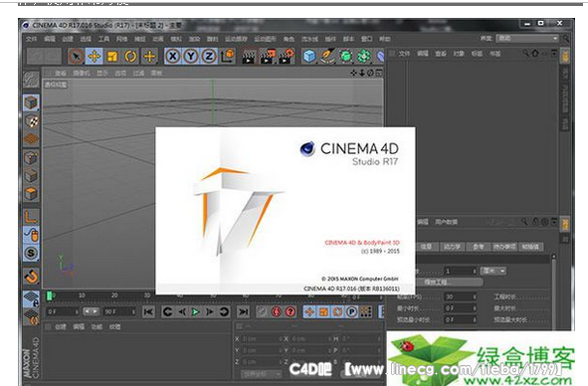The width and height of the screenshot is (588, 386).
Task: Open Render Settings clapperboard with gear
Action: [x=287, y=57]
